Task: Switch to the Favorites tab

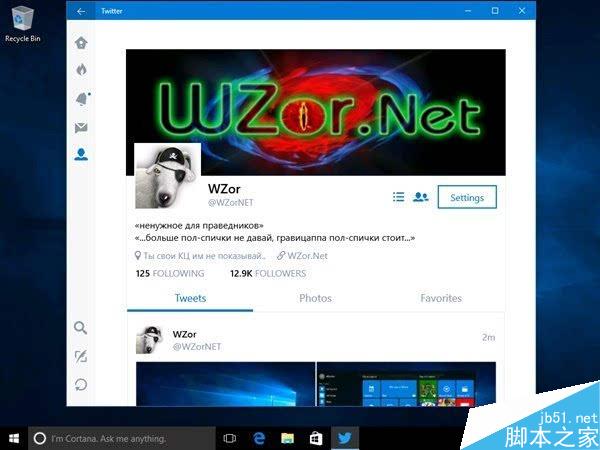Action: click(441, 298)
